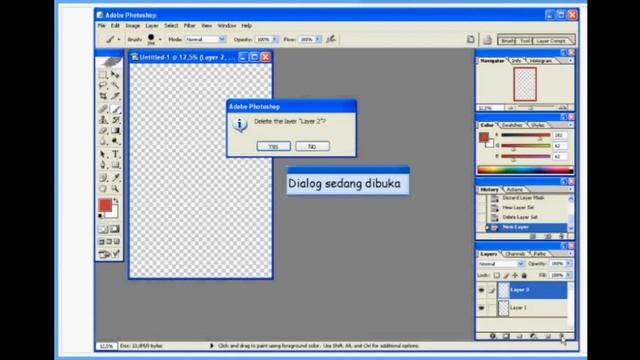Select the Type tool

point(116,154)
